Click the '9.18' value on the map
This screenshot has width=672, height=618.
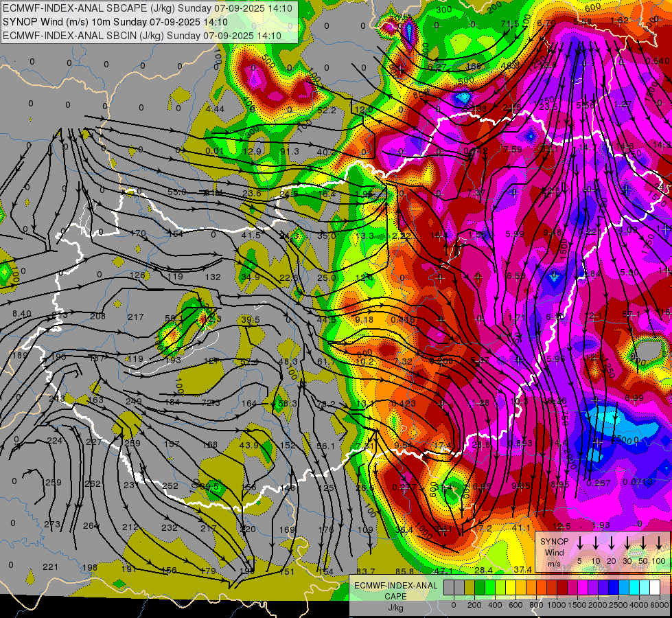coord(364,319)
